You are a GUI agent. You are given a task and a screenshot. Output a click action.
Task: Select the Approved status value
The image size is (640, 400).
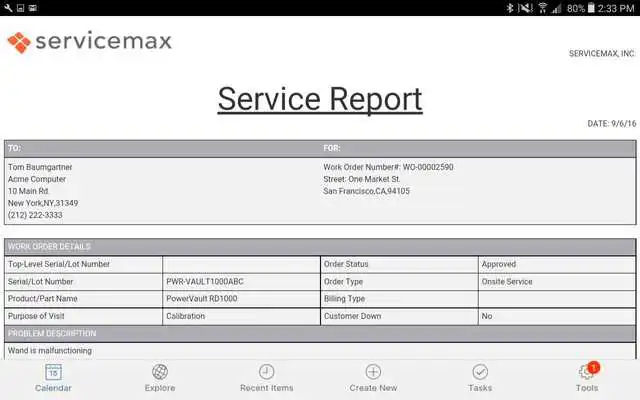499,264
